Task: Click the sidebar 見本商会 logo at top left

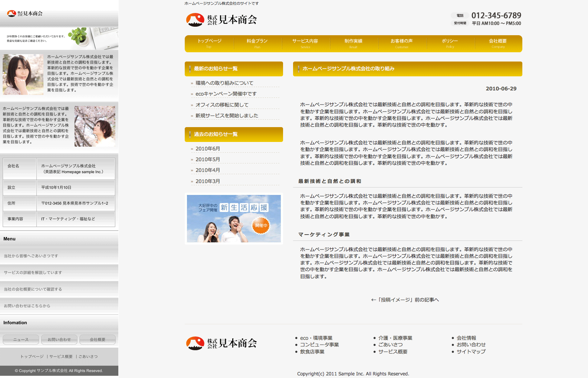Action: pos(25,14)
